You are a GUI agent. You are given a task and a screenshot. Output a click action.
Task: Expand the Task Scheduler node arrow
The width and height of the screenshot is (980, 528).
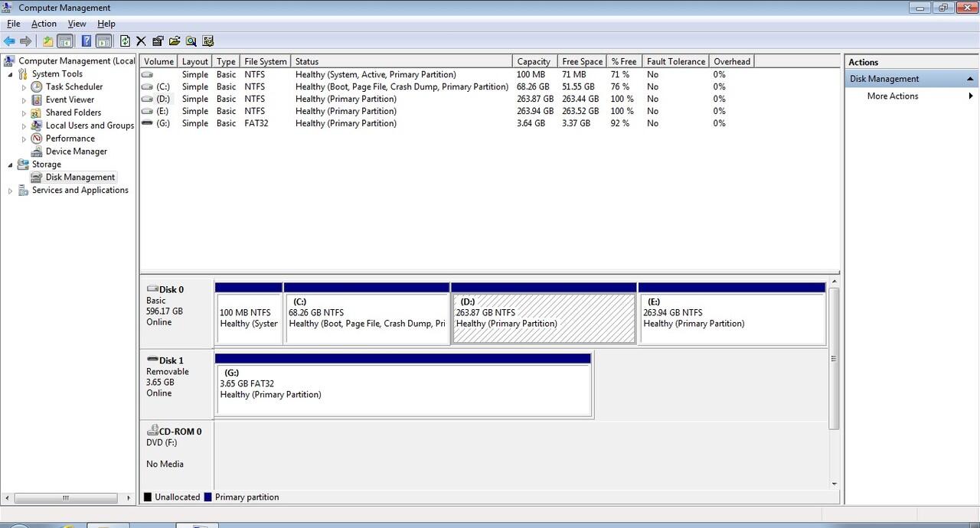coord(24,87)
